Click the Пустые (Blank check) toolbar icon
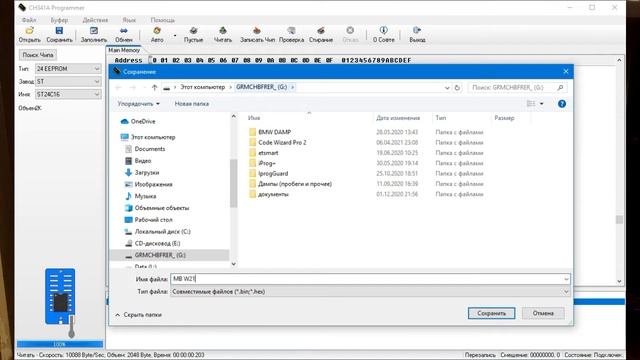Screen dimensions: 640x360 tap(193, 35)
